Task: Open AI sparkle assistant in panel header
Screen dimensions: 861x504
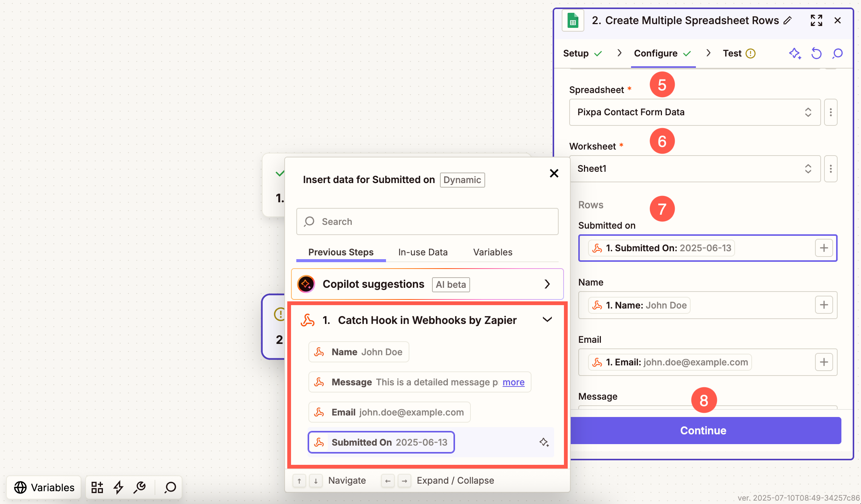Action: [x=795, y=53]
